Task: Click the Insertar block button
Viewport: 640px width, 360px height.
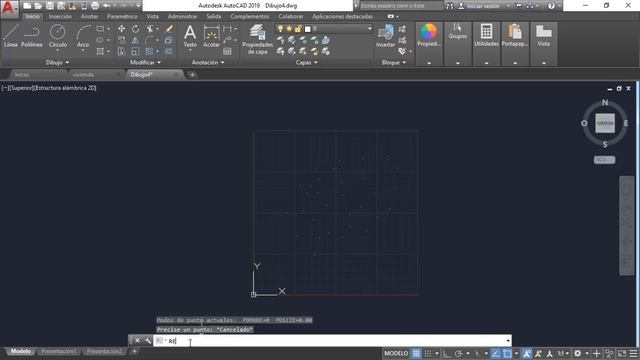Action: (385, 36)
